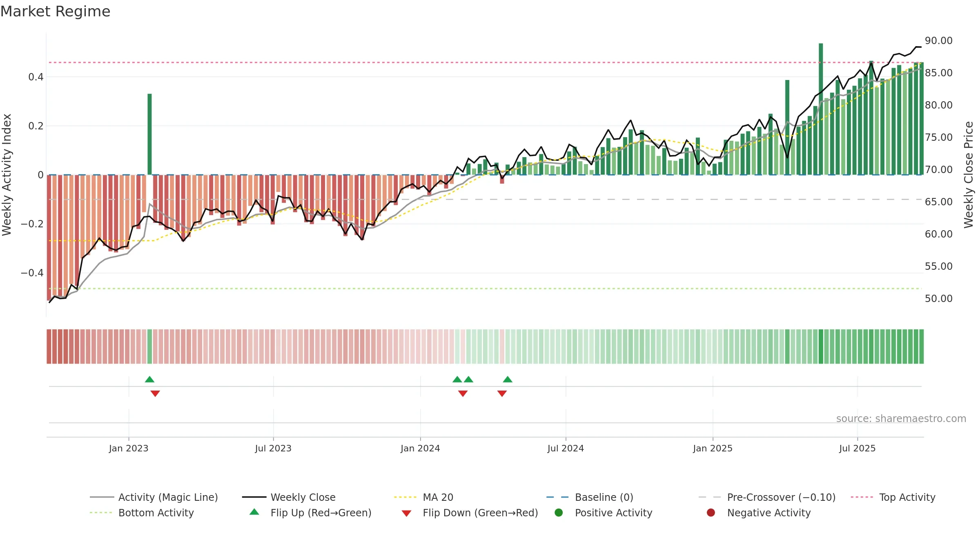The image size is (980, 551).
Task: Click the red Flip Down legend triangle
Action: pos(406,513)
